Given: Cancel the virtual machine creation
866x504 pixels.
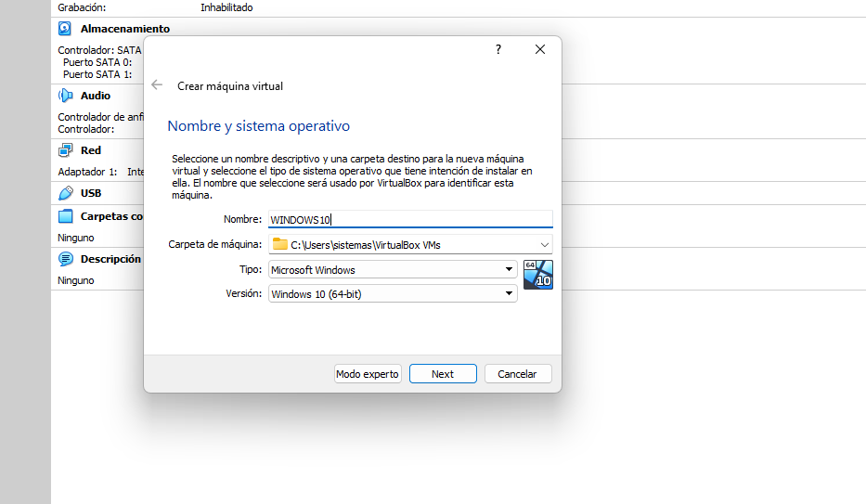Looking at the screenshot, I should pyautogui.click(x=517, y=374).
